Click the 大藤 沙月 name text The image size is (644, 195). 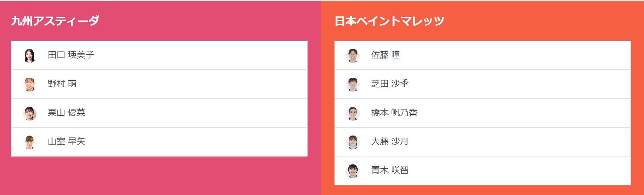pyautogui.click(x=390, y=141)
